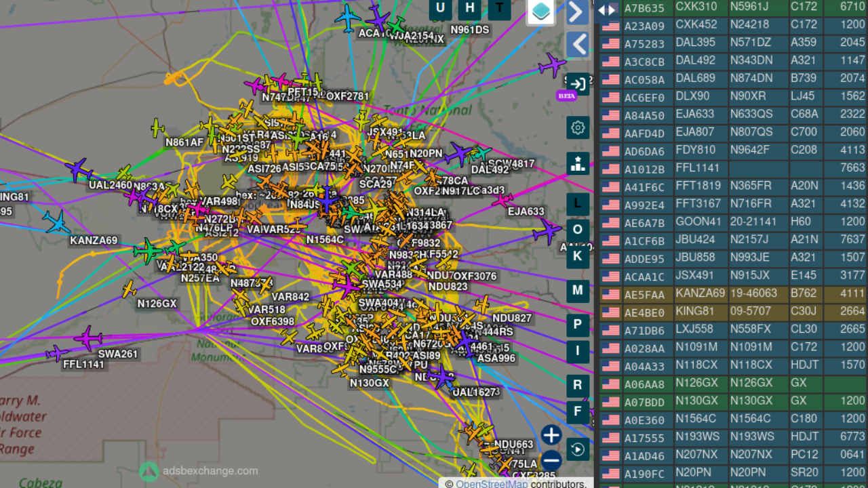The image size is (868, 488).
Task: Toggle the I button
Action: [x=578, y=350]
